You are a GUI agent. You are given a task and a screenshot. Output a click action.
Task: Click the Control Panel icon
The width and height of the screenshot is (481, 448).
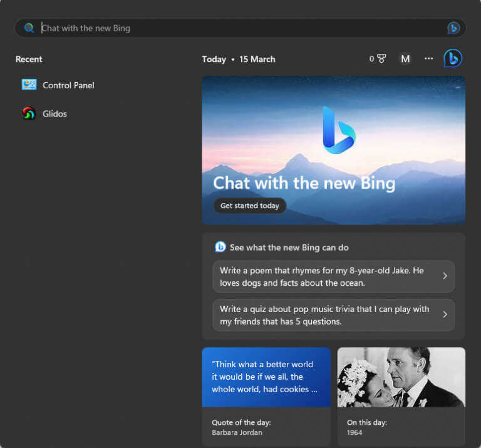pyautogui.click(x=29, y=85)
